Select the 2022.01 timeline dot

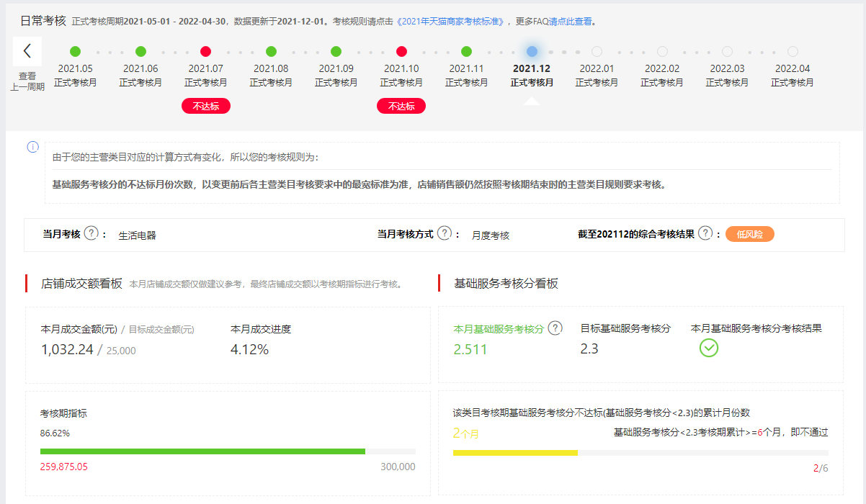tap(597, 51)
